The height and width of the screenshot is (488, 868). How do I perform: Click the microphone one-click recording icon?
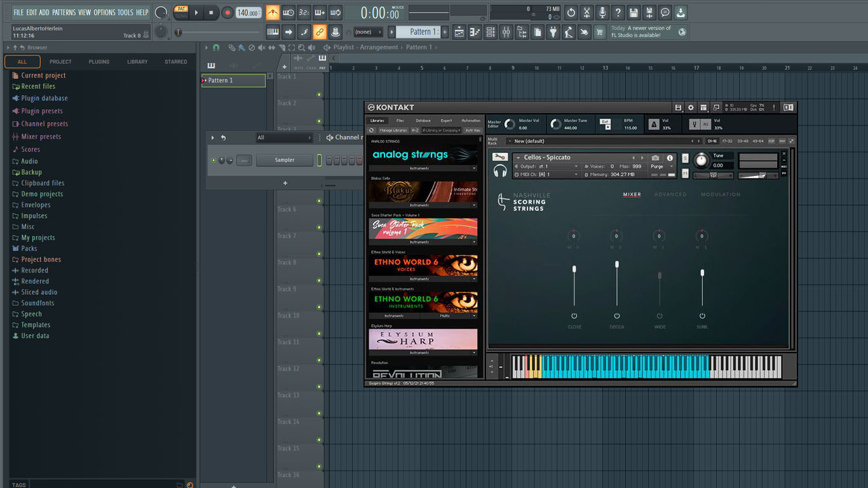tap(602, 12)
